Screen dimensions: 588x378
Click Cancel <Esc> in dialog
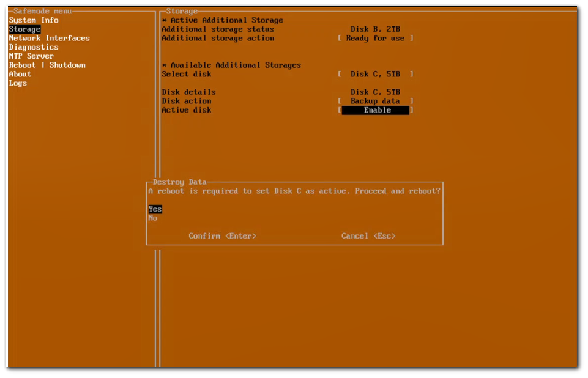coord(368,236)
